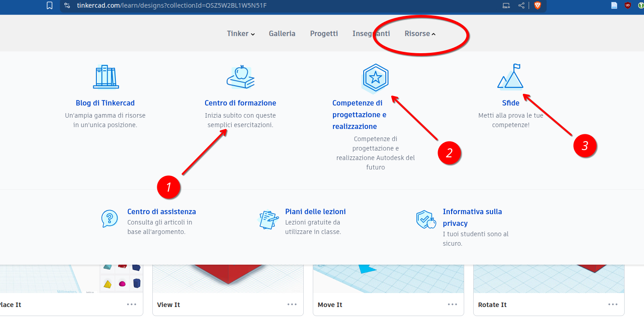This screenshot has height=321, width=644.
Task: Open the View It lesson thumbnail
Action: click(228, 279)
